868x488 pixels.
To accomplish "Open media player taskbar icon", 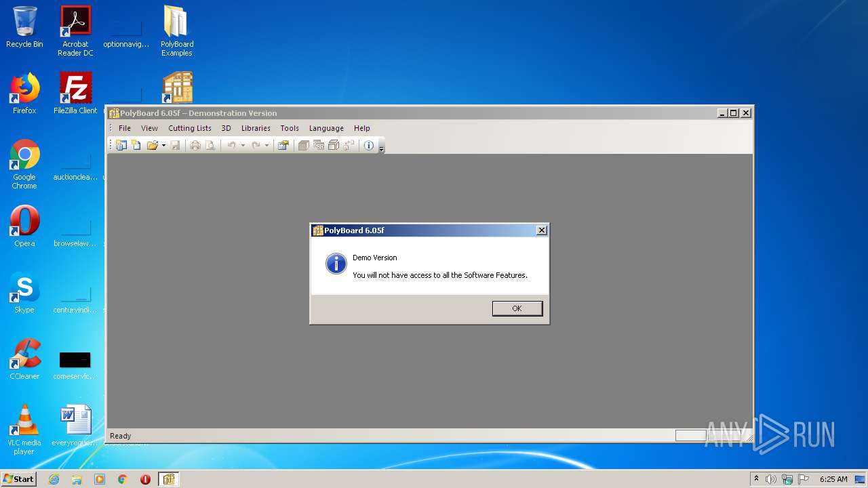I will [100, 479].
